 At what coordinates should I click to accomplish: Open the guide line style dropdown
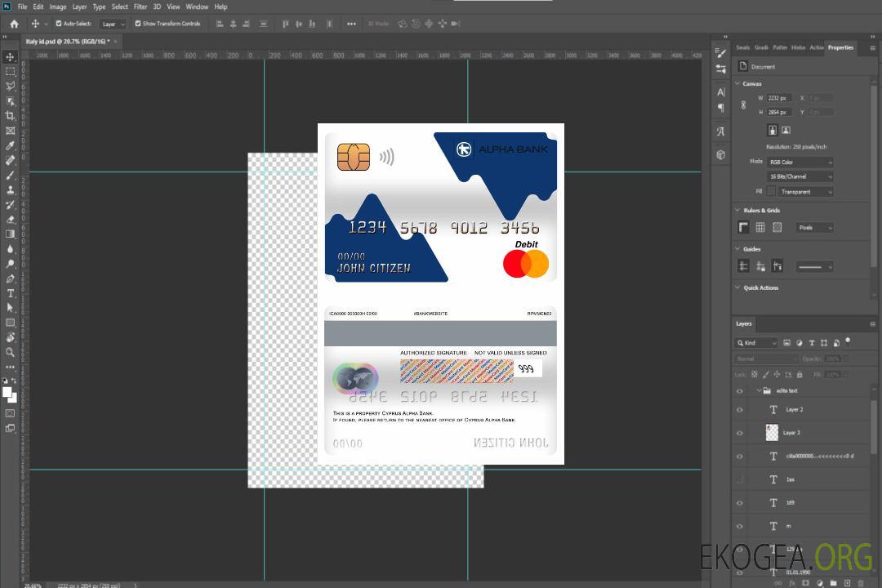pos(815,267)
